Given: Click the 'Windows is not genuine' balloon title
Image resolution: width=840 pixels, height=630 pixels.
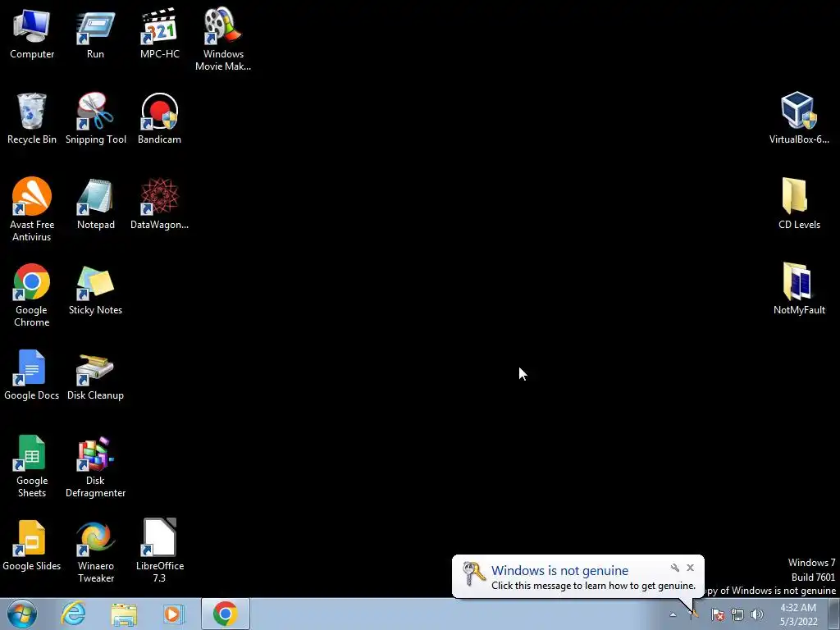Looking at the screenshot, I should 559,571.
